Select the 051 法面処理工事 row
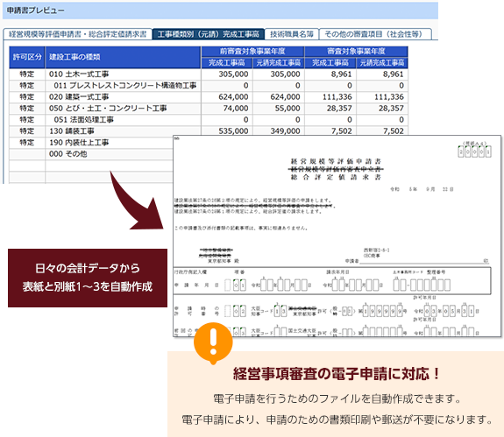The image size is (504, 437). pos(209,120)
